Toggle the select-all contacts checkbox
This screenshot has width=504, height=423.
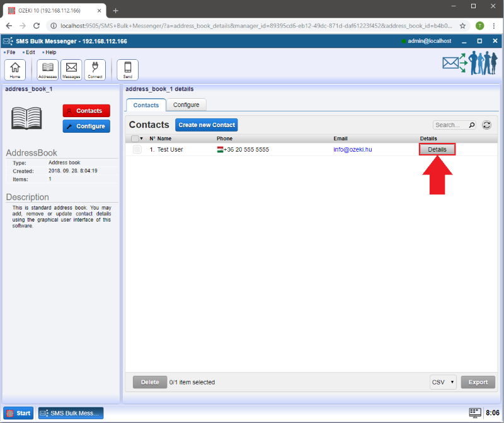(x=135, y=138)
